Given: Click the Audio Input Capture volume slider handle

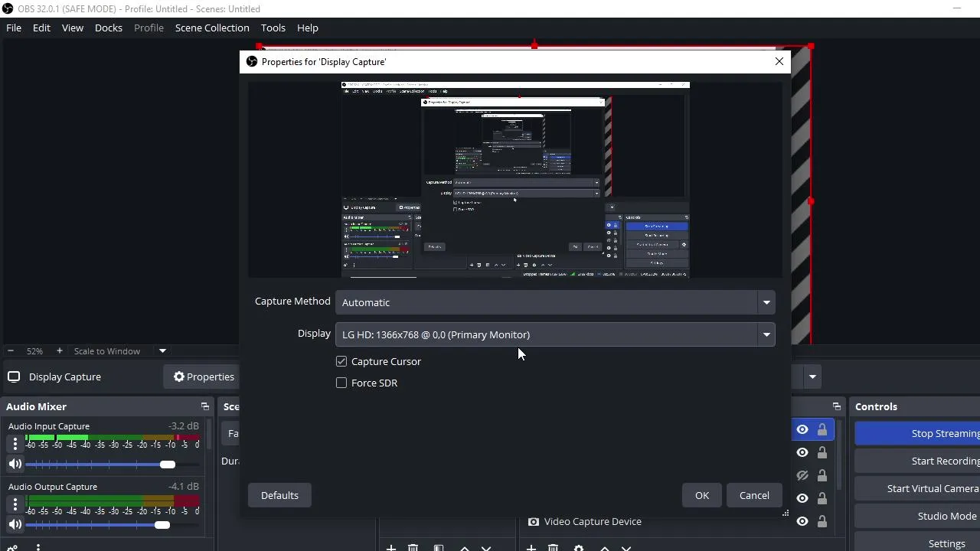Looking at the screenshot, I should [168, 465].
